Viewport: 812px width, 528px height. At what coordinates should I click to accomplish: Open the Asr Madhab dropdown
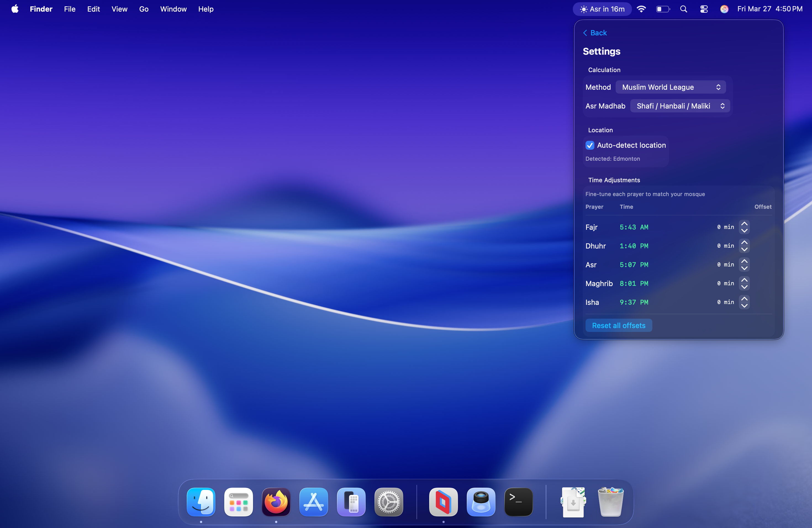tap(680, 106)
